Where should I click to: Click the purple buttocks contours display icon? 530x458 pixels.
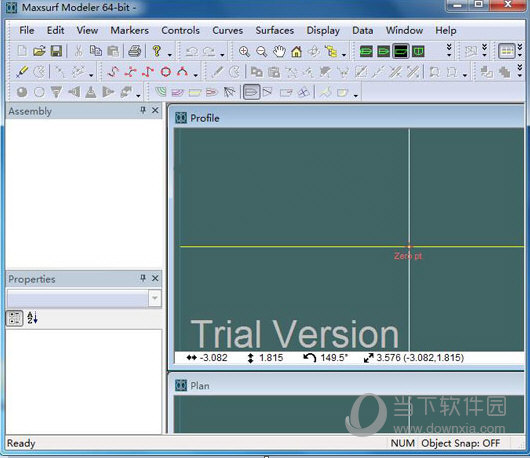click(178, 92)
